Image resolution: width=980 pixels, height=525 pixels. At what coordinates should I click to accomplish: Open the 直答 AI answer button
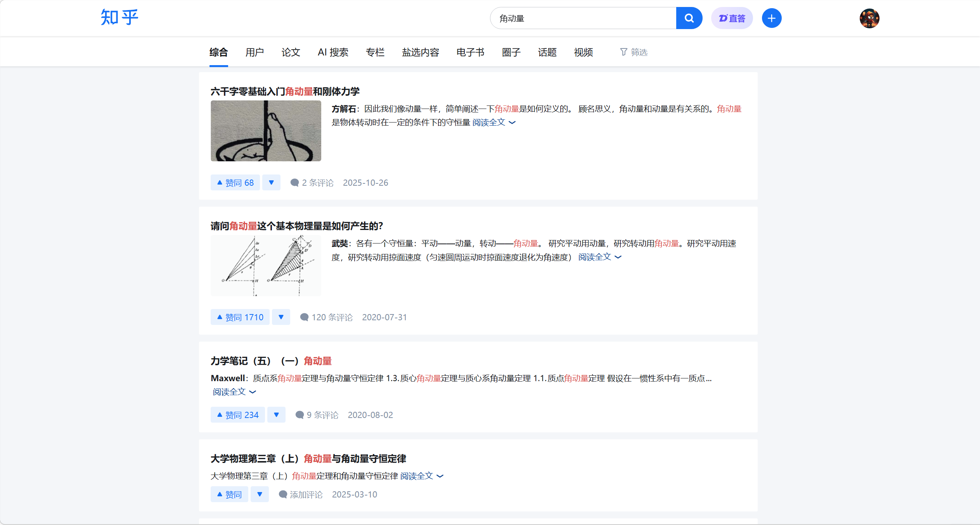pyautogui.click(x=732, y=18)
